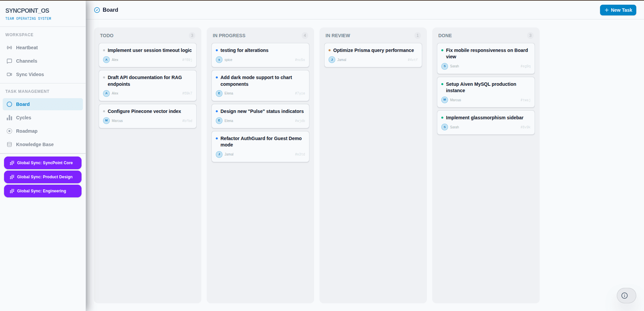Click Alex's avatar on the session timeout card

(106, 60)
